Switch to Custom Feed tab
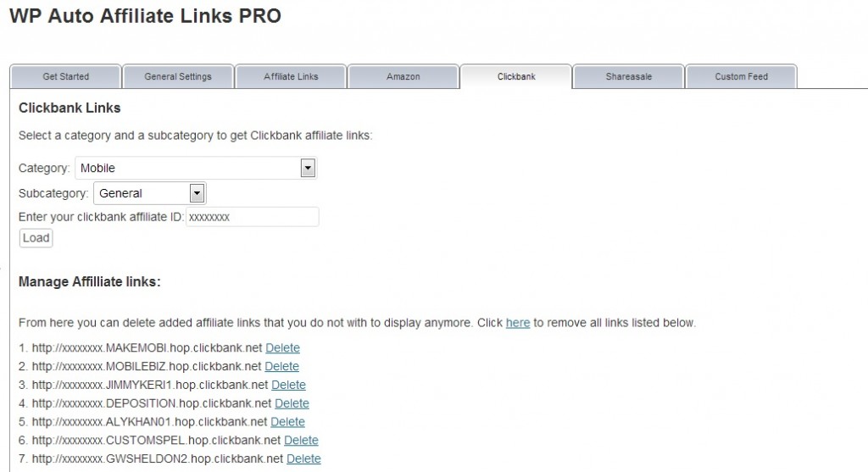The height and width of the screenshot is (472, 868). (741, 76)
